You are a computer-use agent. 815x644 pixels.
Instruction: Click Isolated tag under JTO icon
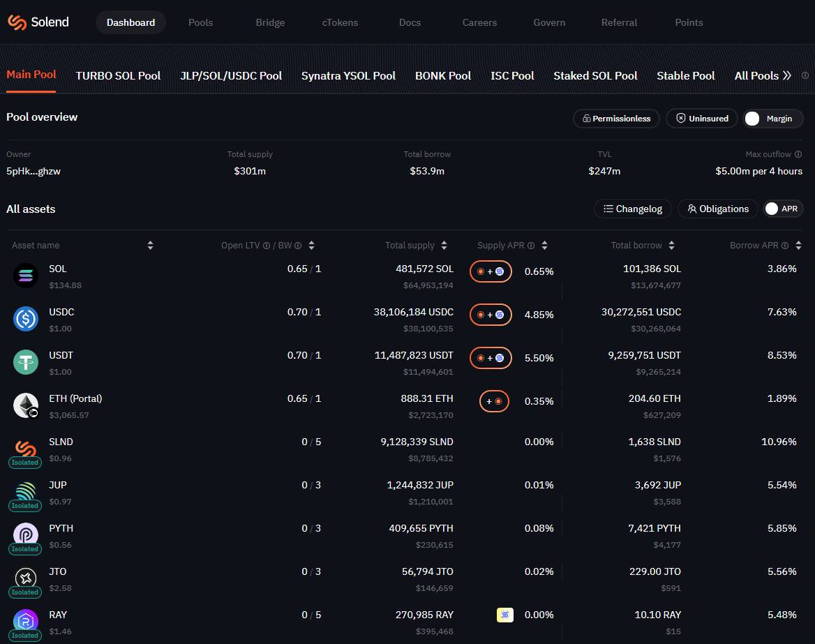(25, 592)
